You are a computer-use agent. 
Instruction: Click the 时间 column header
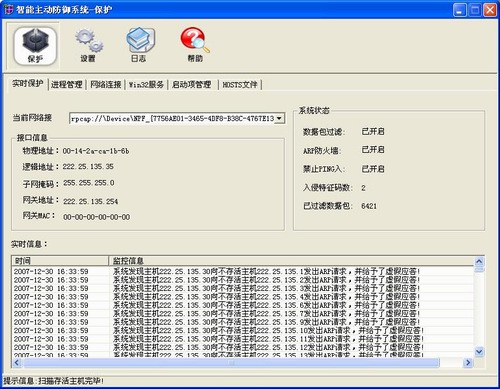[60, 260]
